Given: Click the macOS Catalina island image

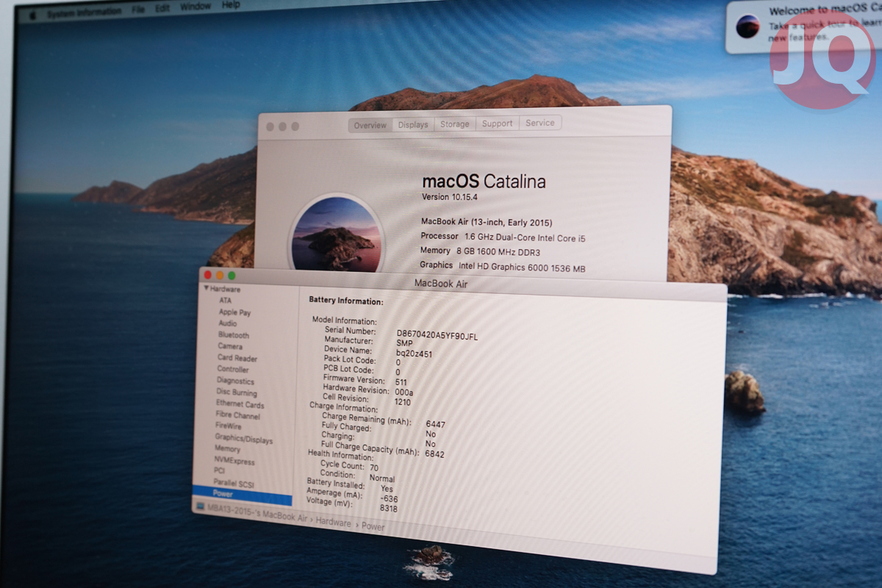Looking at the screenshot, I should pyautogui.click(x=336, y=235).
